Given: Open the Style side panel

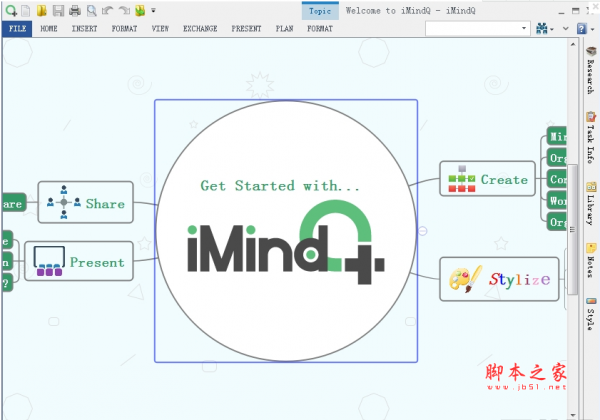Looking at the screenshot, I should point(591,314).
